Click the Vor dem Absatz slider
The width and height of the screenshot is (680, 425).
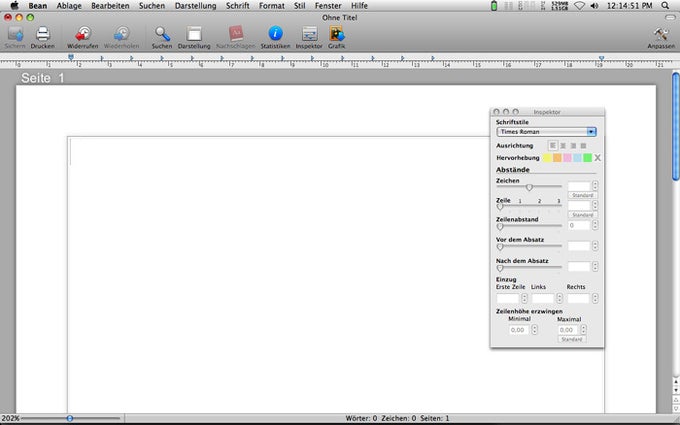[529, 246]
